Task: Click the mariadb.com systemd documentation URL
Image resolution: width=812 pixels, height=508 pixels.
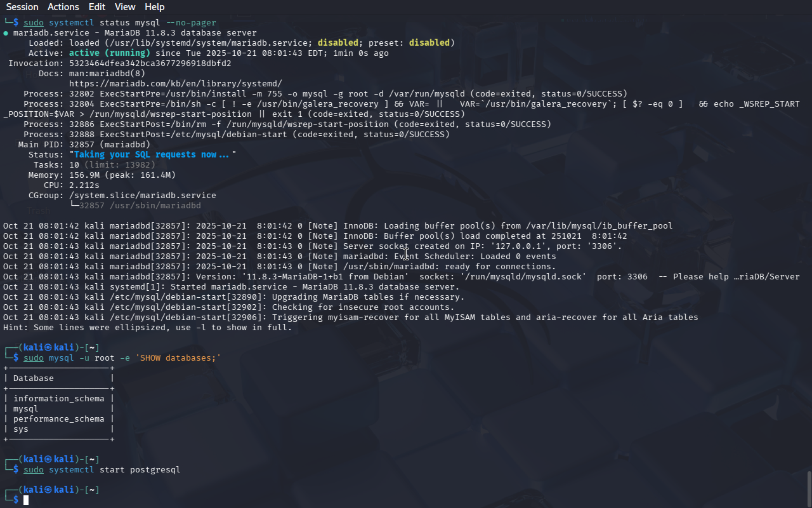Action: tap(175, 84)
